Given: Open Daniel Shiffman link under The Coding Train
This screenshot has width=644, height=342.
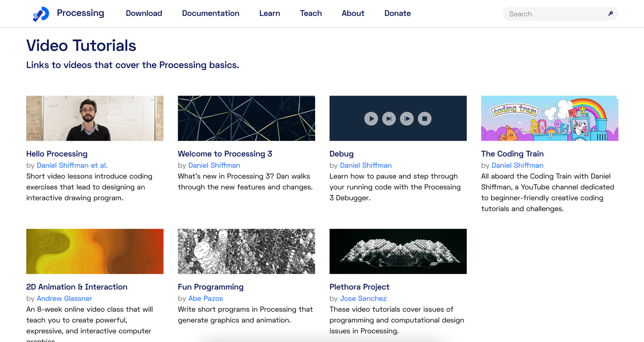Looking at the screenshot, I should 518,166.
